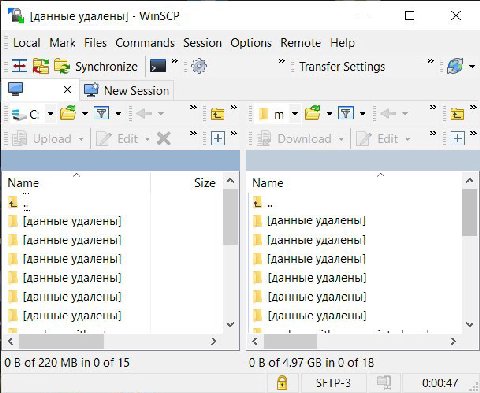Click local panel Edit button
Viewport: 480px width, 393px height.
[x=117, y=139]
